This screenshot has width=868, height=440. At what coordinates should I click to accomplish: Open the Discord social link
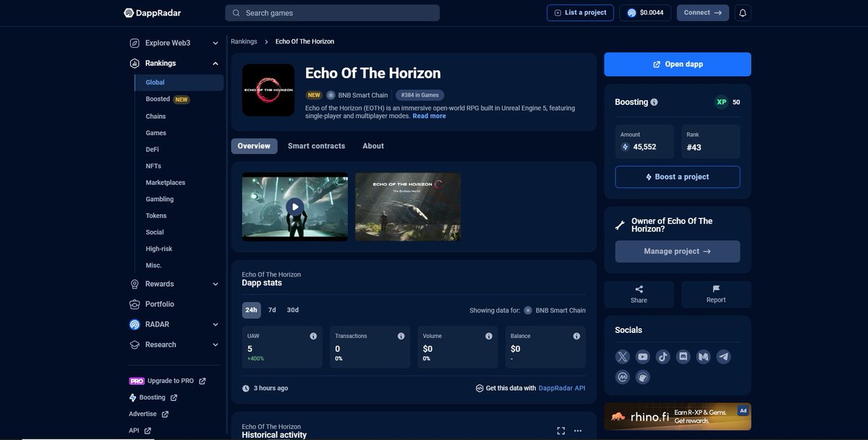(x=684, y=356)
